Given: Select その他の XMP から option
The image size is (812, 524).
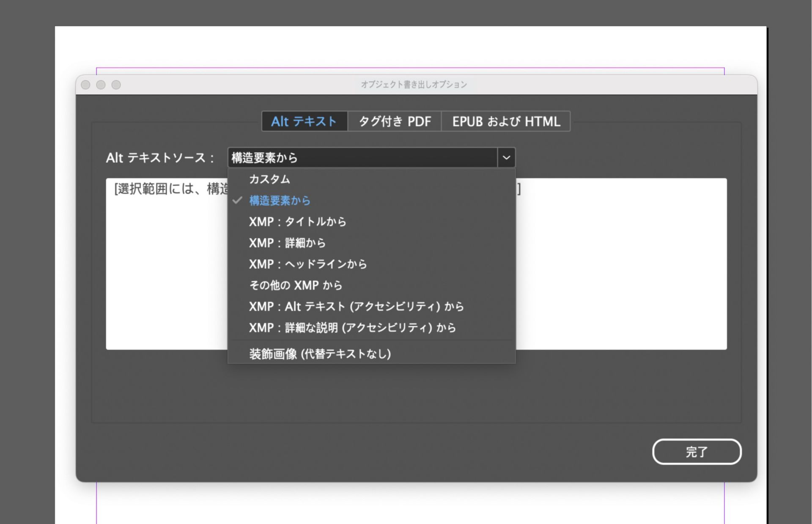Looking at the screenshot, I should (295, 285).
